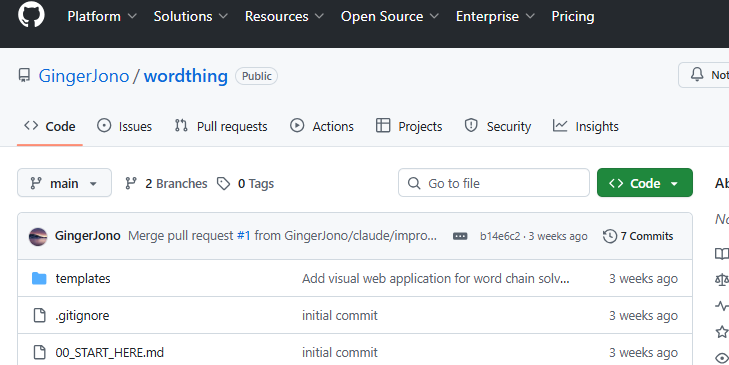Switch to the Issues tab
Viewport: 729px width, 365px height.
click(x=124, y=126)
